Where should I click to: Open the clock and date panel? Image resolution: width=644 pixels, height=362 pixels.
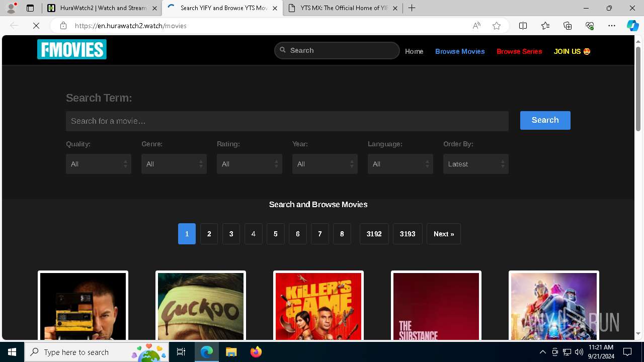[x=601, y=352]
